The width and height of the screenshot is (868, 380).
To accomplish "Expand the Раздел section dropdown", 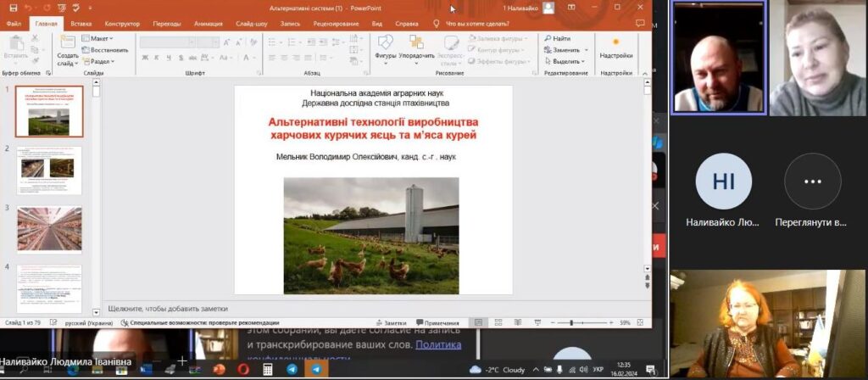I will pos(100,61).
